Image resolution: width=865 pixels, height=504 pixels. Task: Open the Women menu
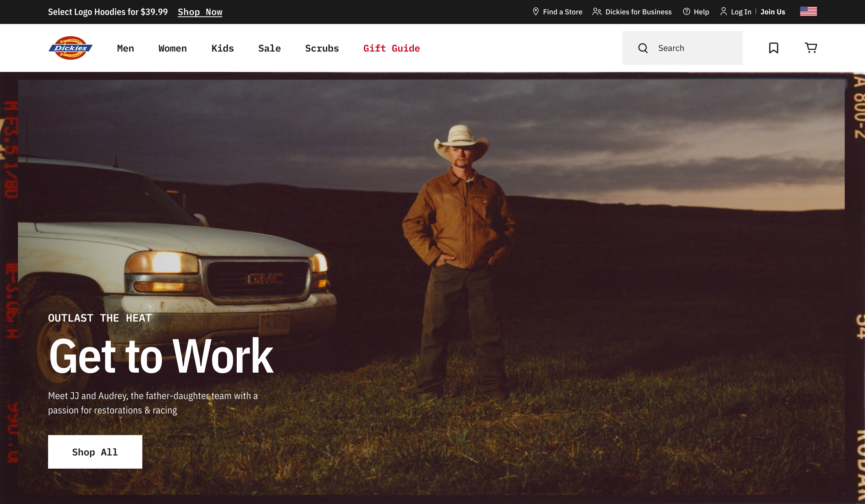point(172,48)
